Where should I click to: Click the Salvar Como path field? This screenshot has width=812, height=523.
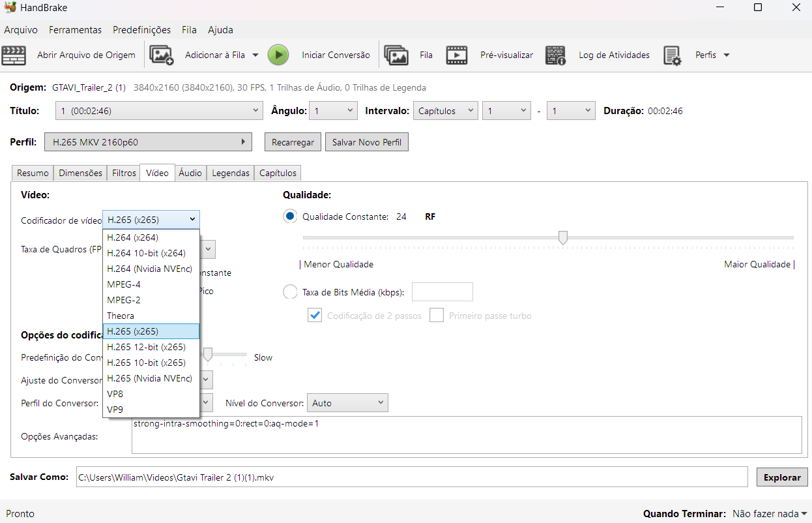[x=412, y=477]
